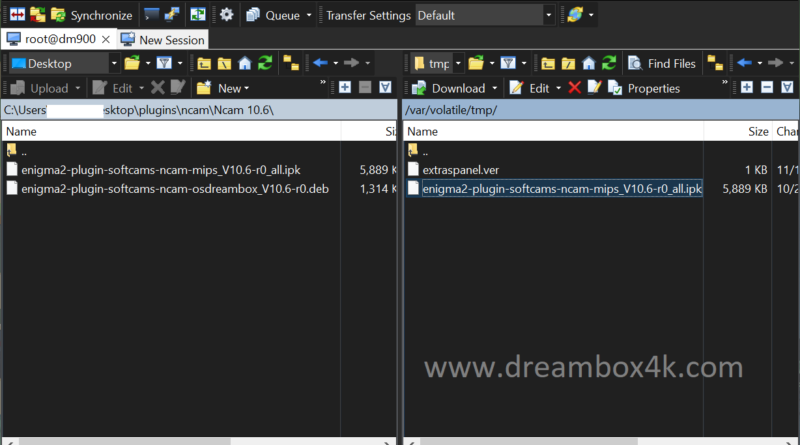Select local file enigma2-plugin-softcams-ncam-osdreambox_V10.6-r0.deb
Image resolution: width=800 pixels, height=445 pixels.
(x=175, y=189)
